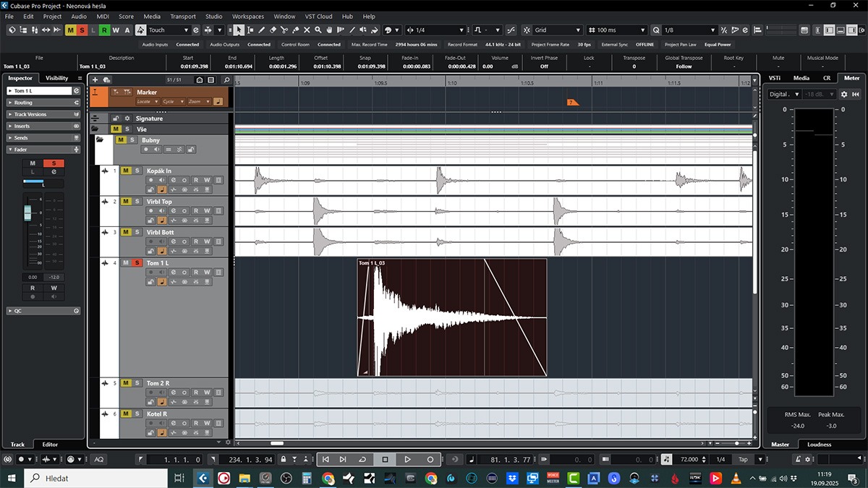The width and height of the screenshot is (868, 488).
Task: Click the Range Selection tool
Action: point(250,30)
